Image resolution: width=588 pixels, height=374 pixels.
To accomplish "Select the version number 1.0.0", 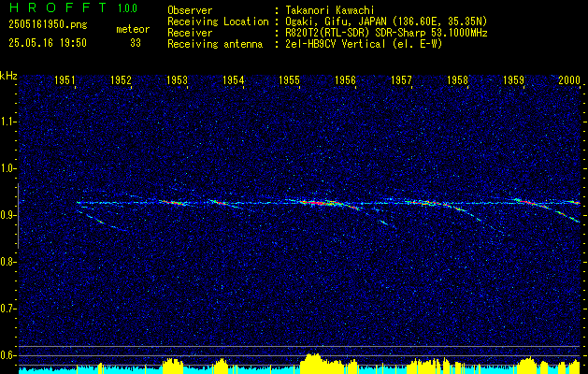I will (127, 8).
